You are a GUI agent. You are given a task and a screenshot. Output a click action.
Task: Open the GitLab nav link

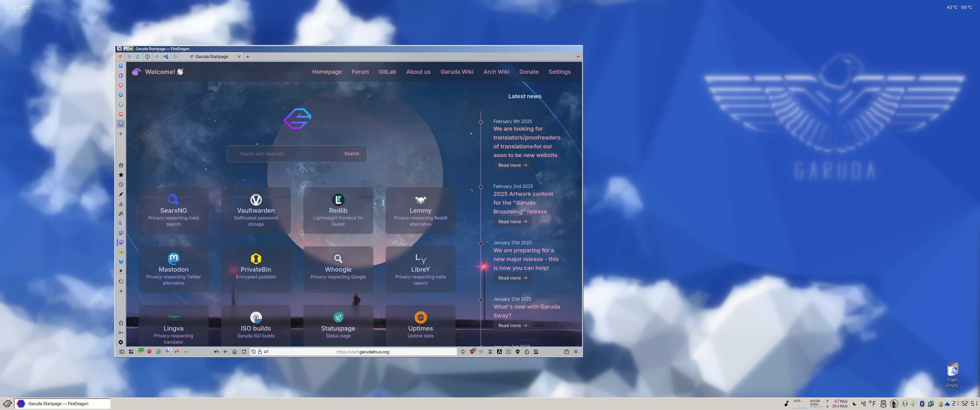pos(387,72)
